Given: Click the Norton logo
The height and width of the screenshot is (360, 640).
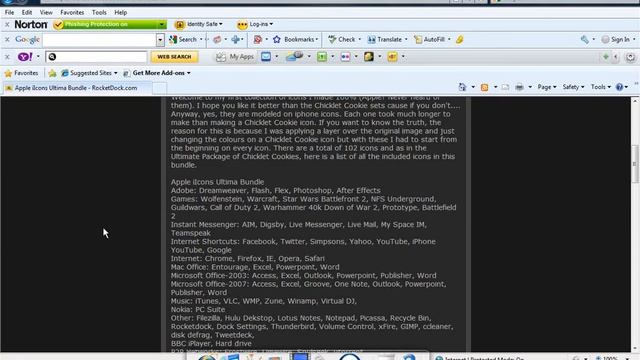Looking at the screenshot, I should point(31,24).
